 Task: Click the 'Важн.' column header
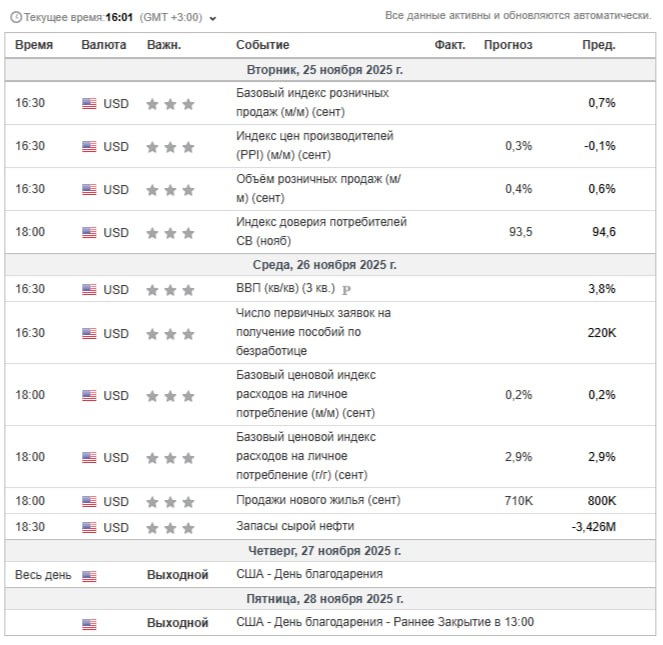point(163,45)
